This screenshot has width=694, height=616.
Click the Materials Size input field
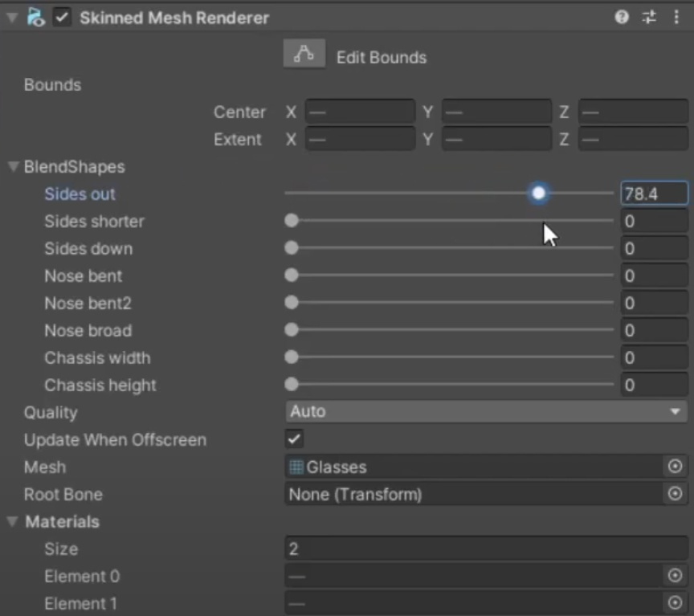(x=486, y=549)
